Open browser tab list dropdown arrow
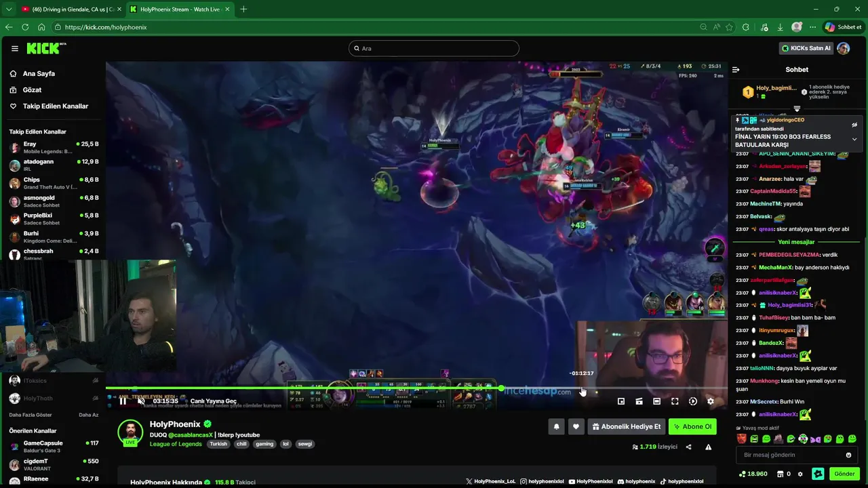This screenshot has width=868, height=488. coord(8,9)
